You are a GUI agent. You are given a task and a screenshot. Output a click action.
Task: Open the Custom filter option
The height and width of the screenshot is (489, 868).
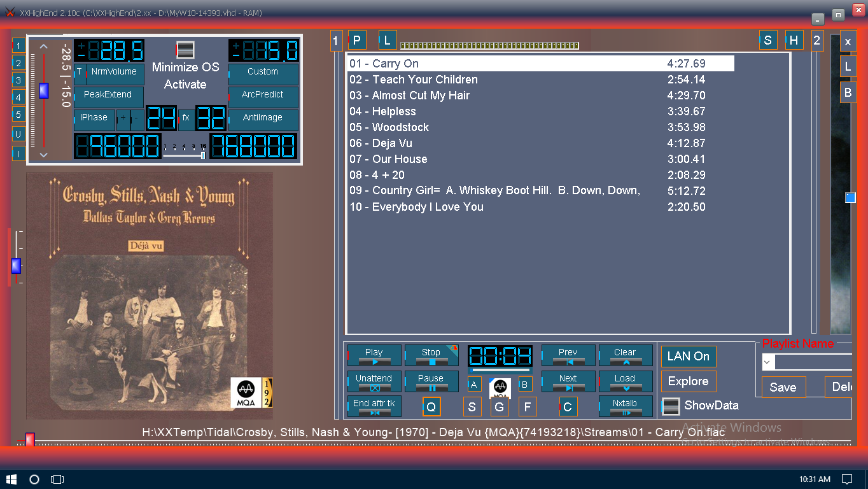pyautogui.click(x=263, y=74)
